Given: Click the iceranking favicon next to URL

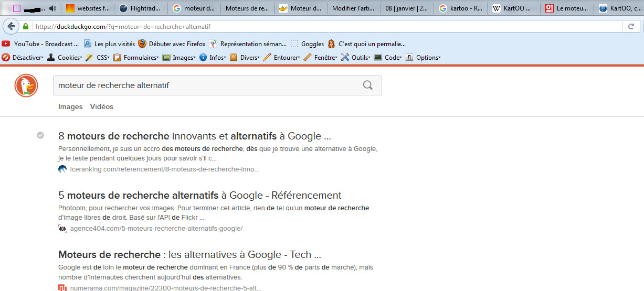Looking at the screenshot, I should [62, 169].
